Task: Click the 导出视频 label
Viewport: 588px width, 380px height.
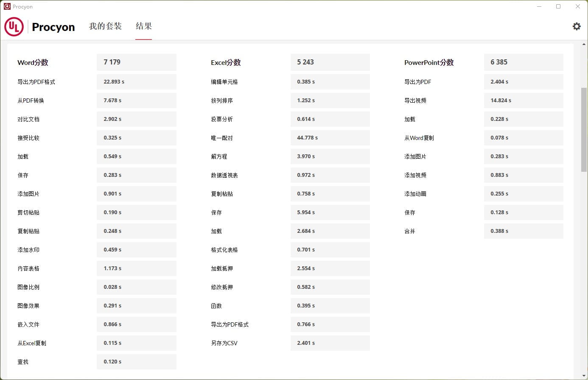Action: click(x=415, y=101)
